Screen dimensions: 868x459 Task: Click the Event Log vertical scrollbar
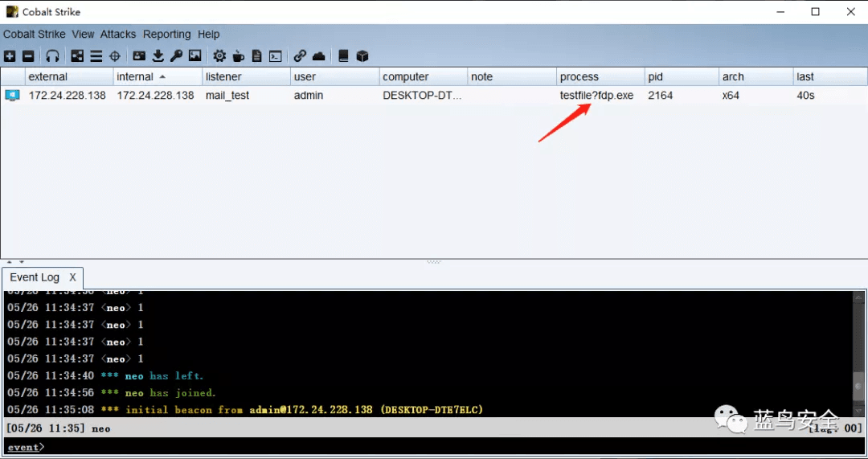858,354
